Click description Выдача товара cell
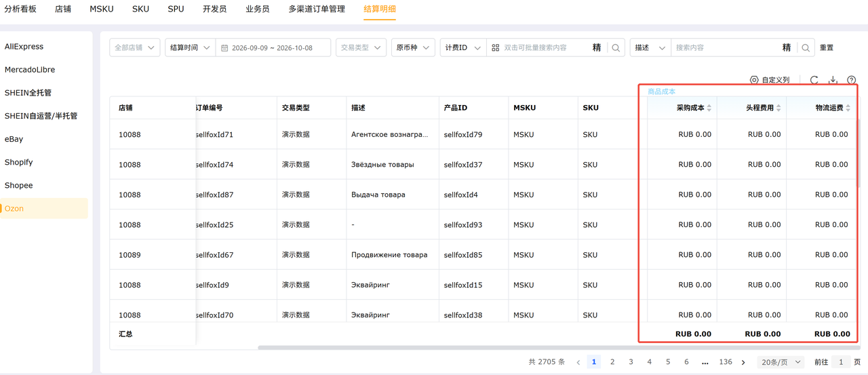Viewport: 868px width, 375px height. tap(378, 195)
